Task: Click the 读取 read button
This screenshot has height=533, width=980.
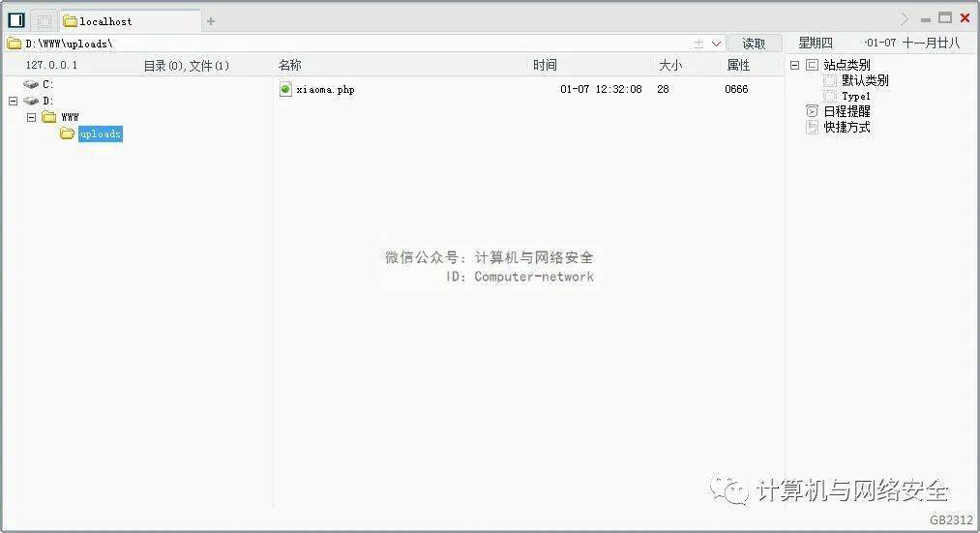Action: 755,44
